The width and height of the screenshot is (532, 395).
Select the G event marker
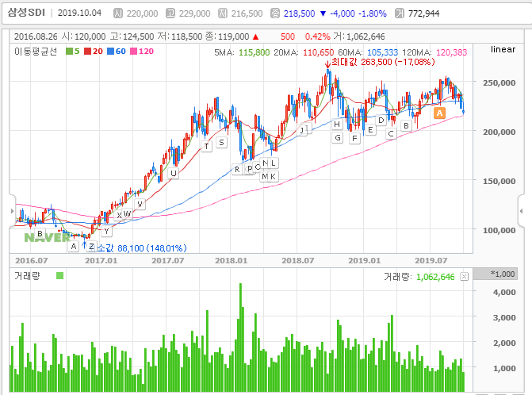(x=337, y=138)
